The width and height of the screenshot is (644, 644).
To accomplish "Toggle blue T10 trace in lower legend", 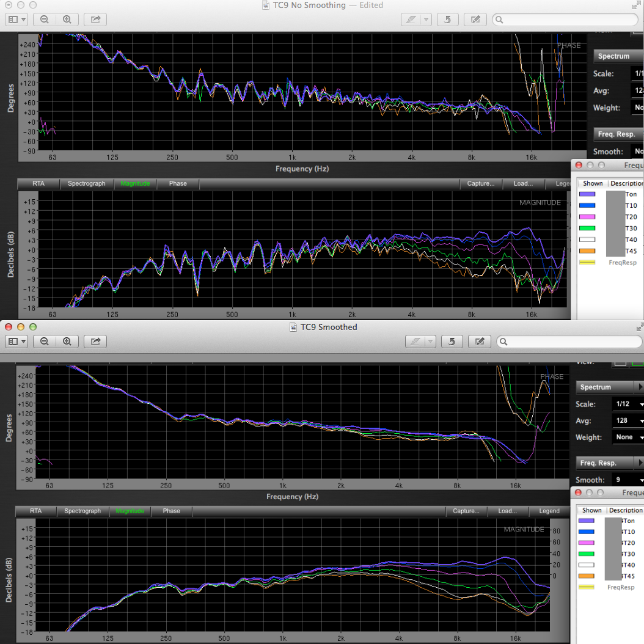I will (586, 532).
